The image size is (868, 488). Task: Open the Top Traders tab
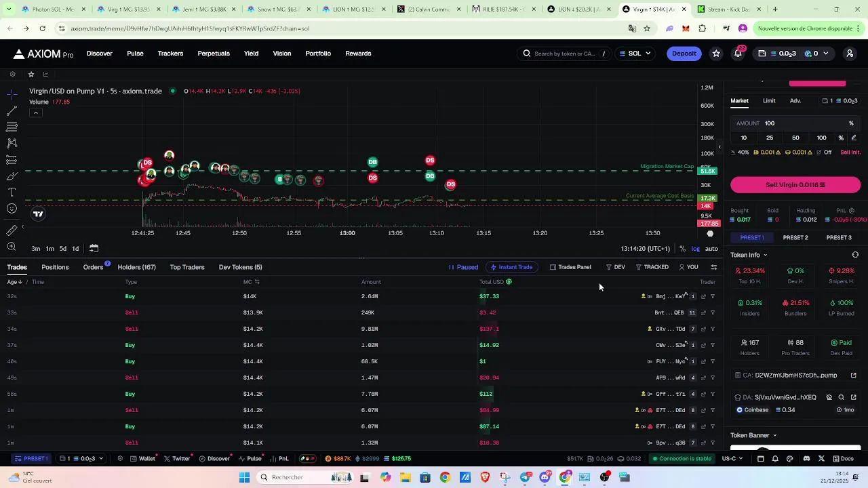[187, 267]
